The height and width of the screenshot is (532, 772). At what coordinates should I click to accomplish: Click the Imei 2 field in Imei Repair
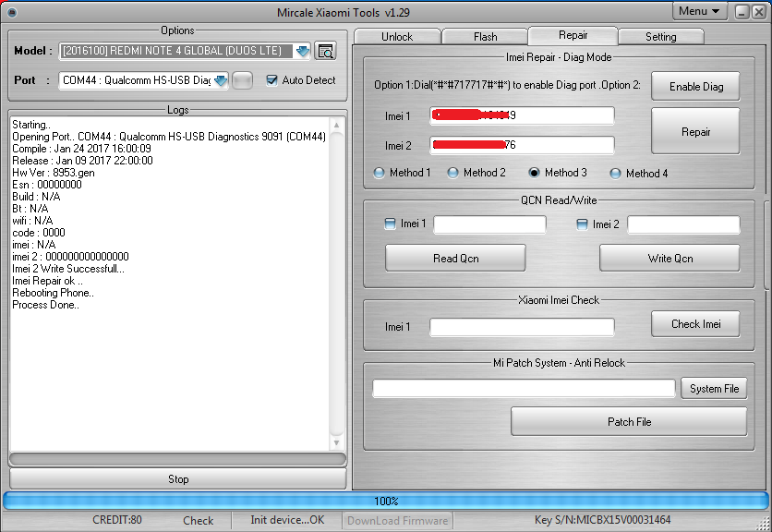(x=522, y=145)
